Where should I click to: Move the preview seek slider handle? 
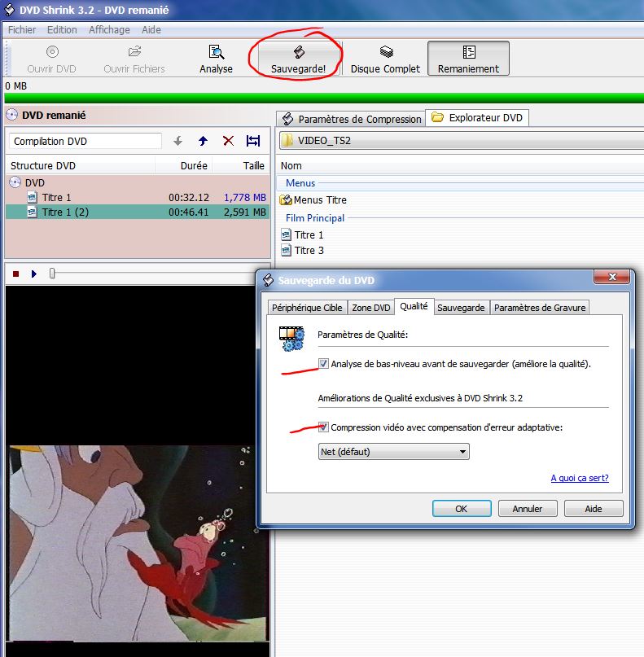(52, 274)
